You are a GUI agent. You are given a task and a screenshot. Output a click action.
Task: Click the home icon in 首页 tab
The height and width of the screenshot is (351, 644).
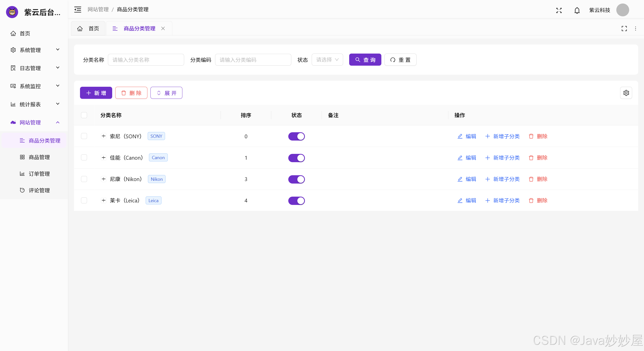click(80, 28)
